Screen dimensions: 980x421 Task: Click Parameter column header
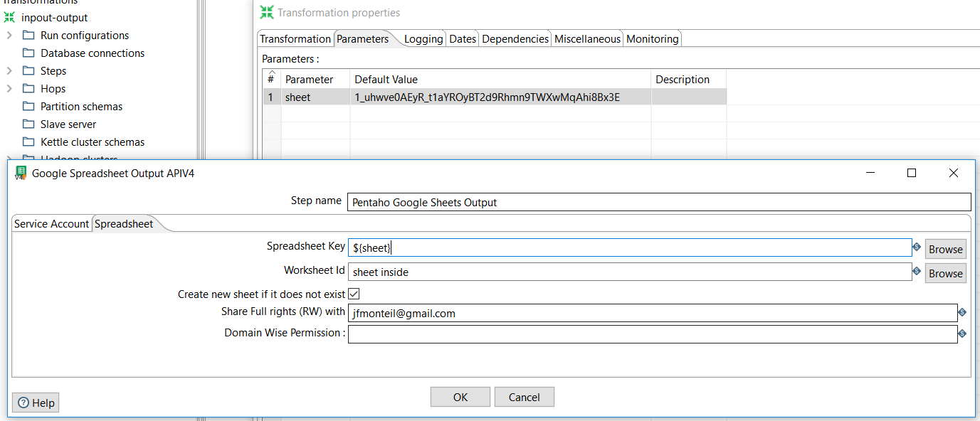tap(315, 79)
